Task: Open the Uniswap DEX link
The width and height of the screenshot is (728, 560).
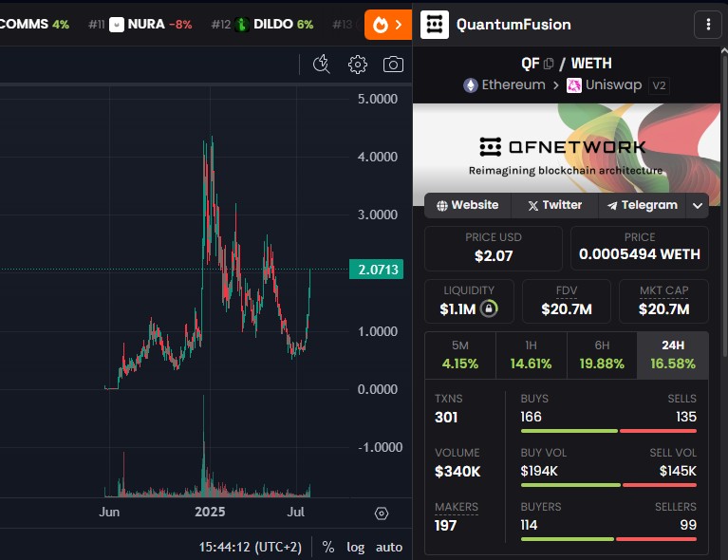Action: [604, 85]
